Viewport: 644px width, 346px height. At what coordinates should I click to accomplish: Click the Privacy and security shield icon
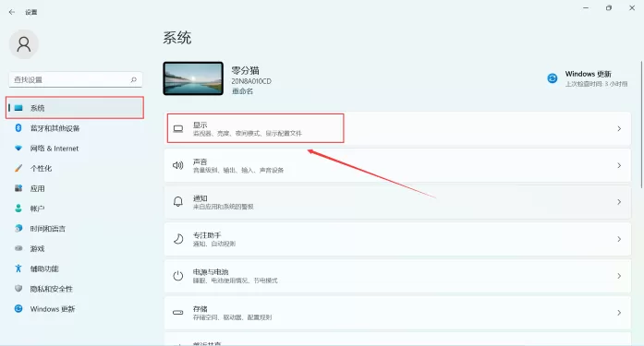tap(18, 289)
